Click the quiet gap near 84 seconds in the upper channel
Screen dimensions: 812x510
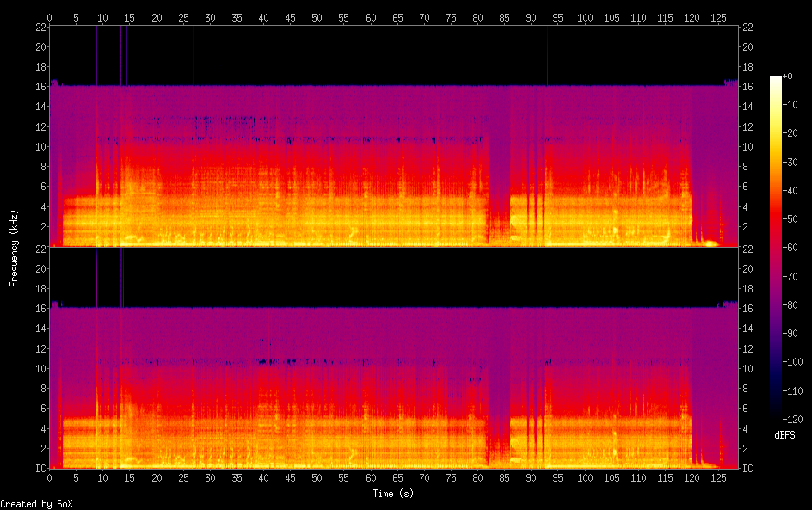(499, 172)
